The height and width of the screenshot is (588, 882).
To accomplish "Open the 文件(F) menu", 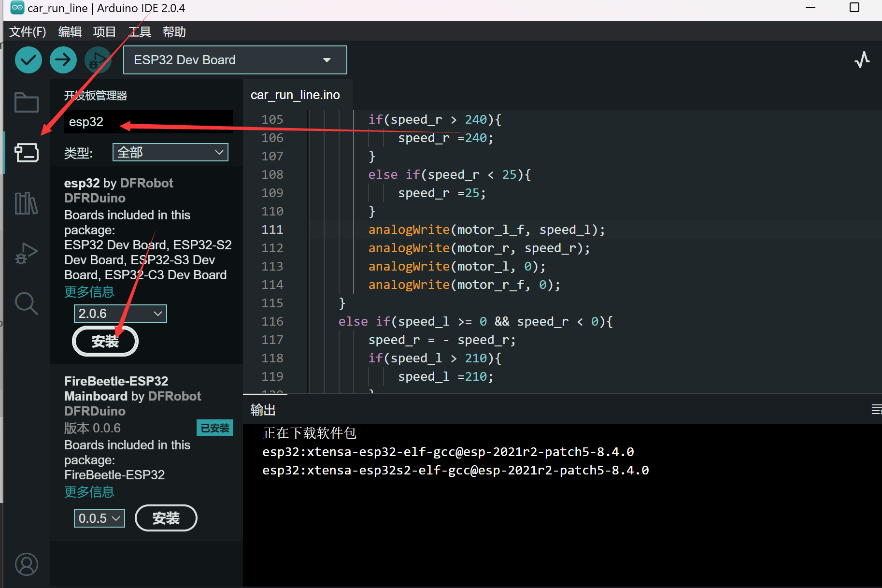I will pos(28,32).
